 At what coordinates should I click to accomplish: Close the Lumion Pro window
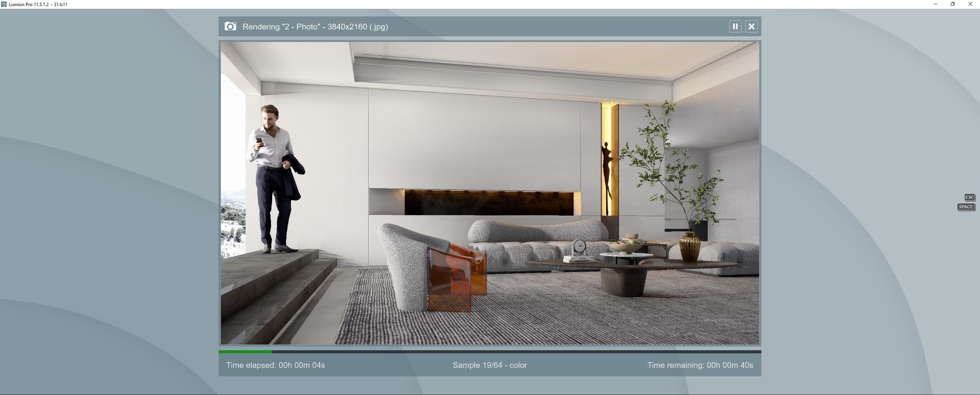[x=970, y=4]
